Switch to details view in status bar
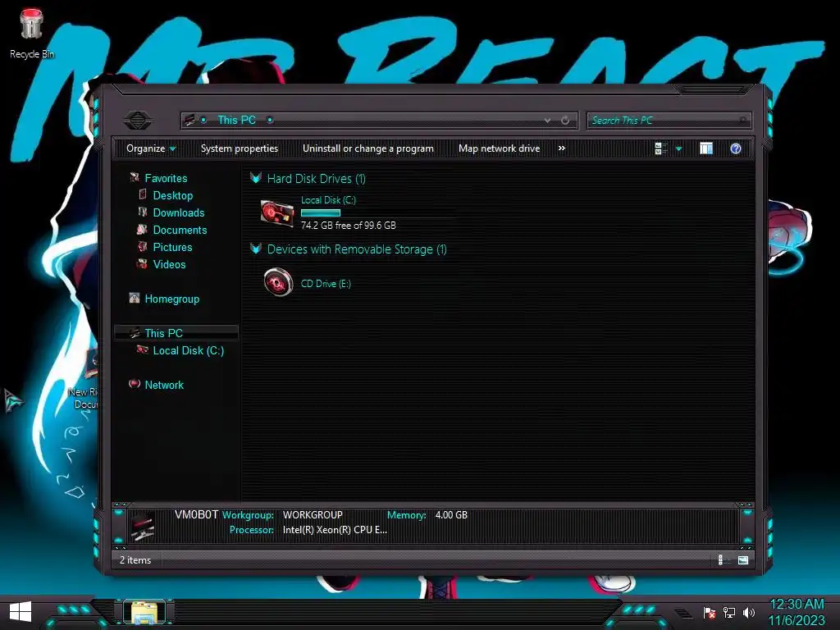 723,559
